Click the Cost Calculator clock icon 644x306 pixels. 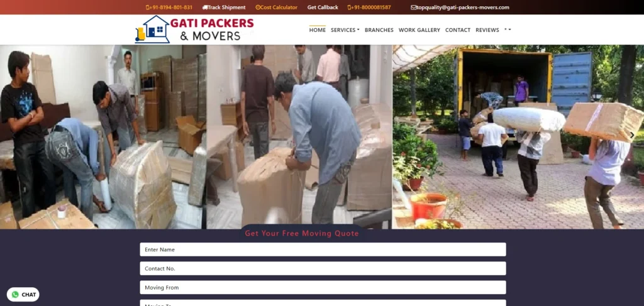257,8
